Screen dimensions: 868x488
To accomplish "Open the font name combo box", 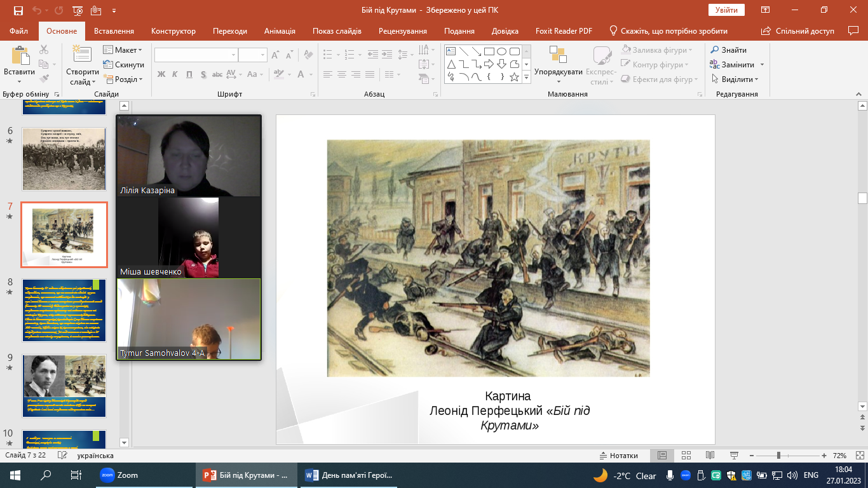I will tap(196, 55).
